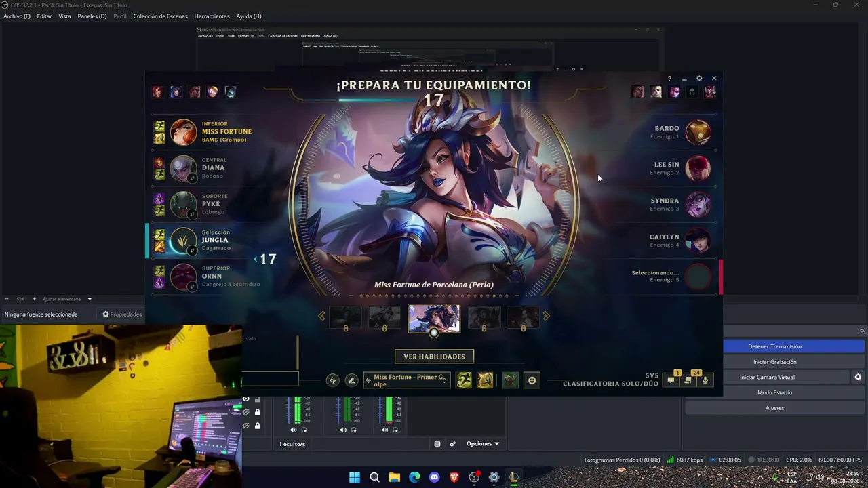
Task: Open the Editar menu
Action: [x=45, y=16]
